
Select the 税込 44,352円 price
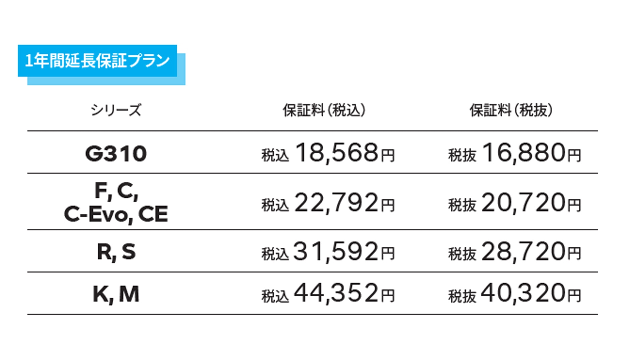(x=328, y=294)
